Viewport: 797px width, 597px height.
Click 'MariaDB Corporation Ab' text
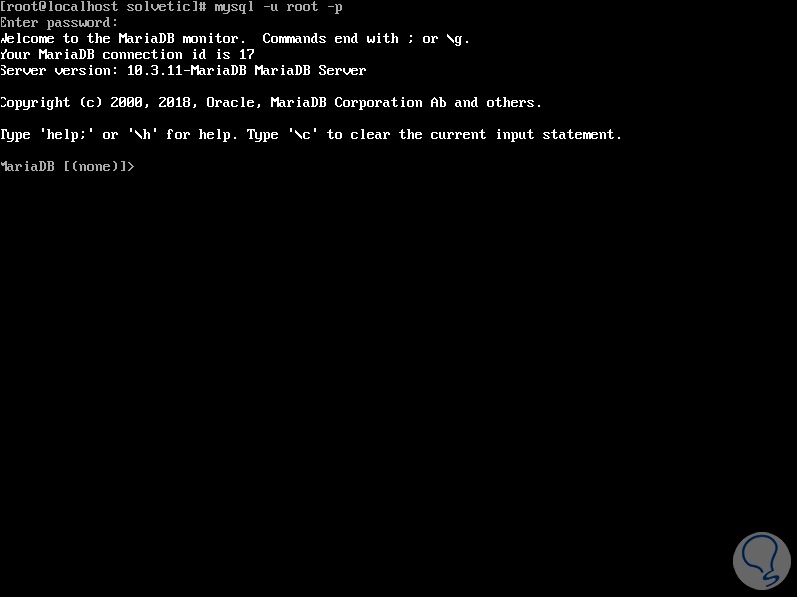358,103
